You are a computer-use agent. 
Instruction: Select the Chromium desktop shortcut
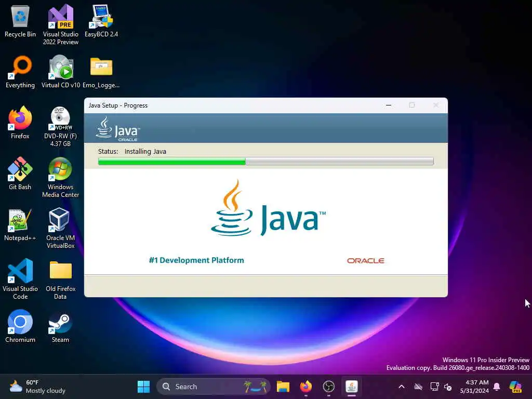pos(20,326)
